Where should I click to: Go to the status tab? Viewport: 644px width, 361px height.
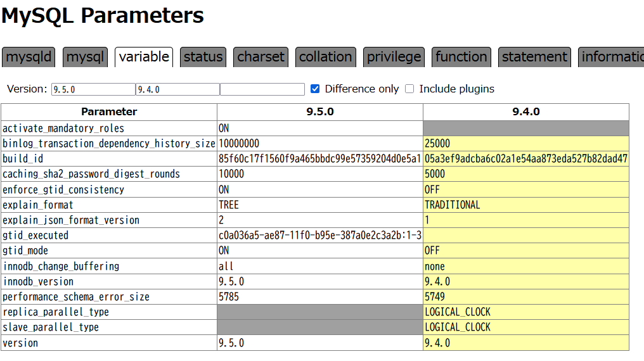pyautogui.click(x=203, y=56)
